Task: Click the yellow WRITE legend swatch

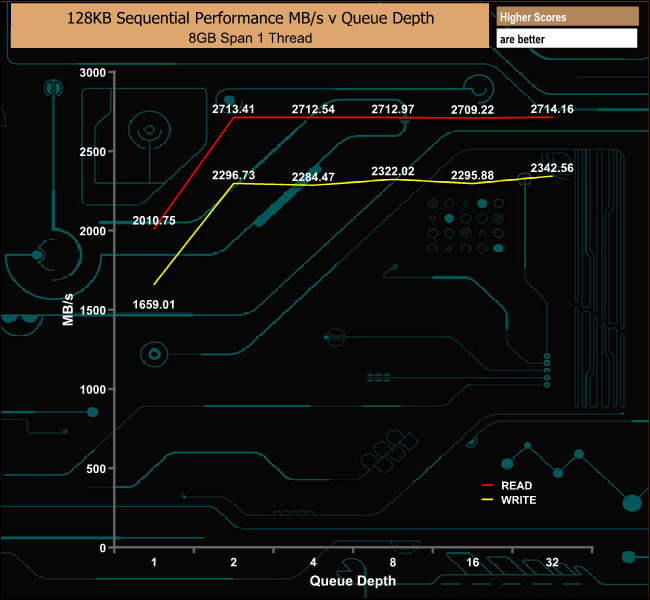Action: 487,500
